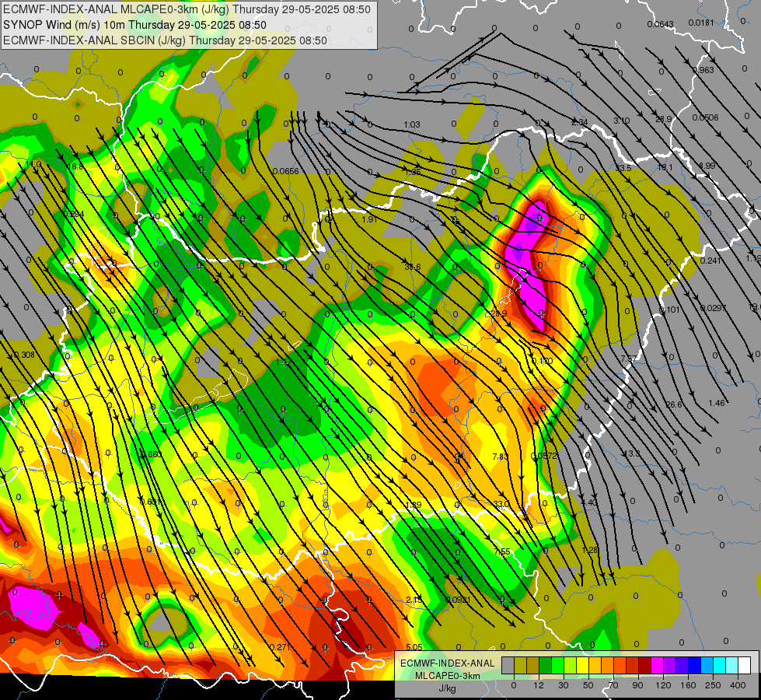This screenshot has width=761, height=700.
Task: Click the map value 0.691
Action: [x=150, y=502]
